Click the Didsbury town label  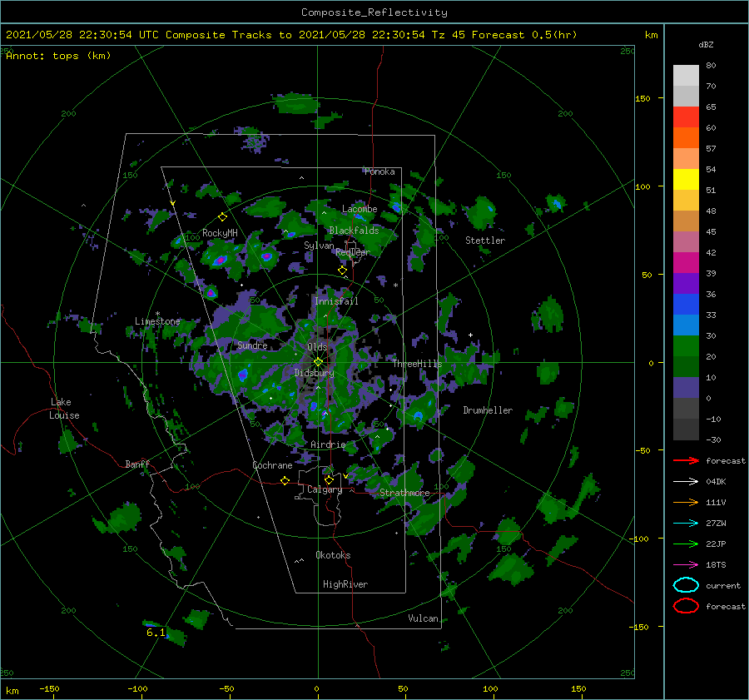314,373
